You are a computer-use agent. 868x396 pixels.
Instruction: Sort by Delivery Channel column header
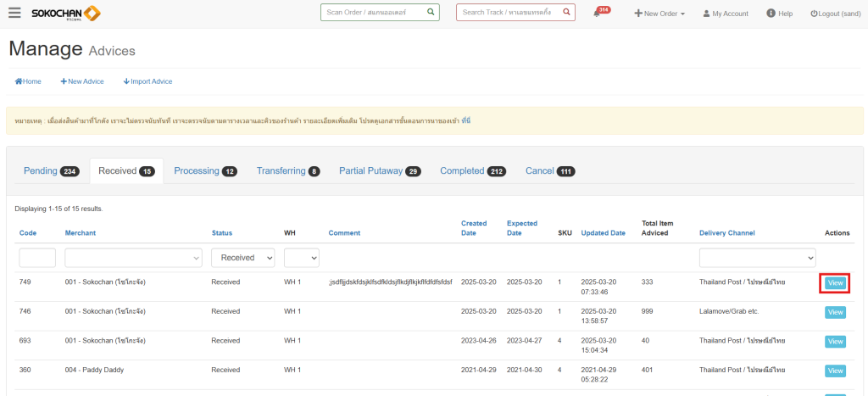click(726, 233)
